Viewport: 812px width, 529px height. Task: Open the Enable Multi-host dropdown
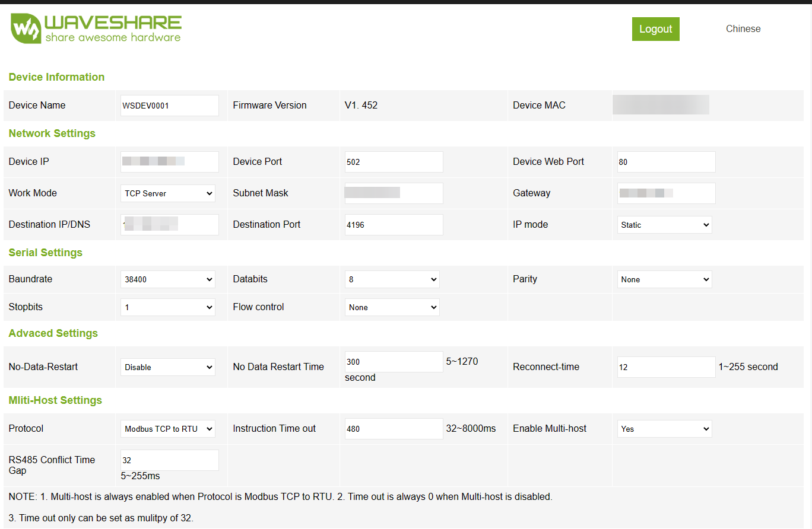point(664,429)
